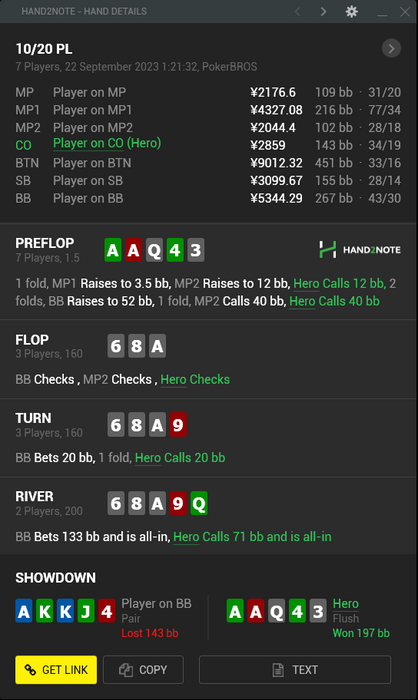The width and height of the screenshot is (418, 700).
Task: Click the Hero link in showdown
Action: [346, 604]
